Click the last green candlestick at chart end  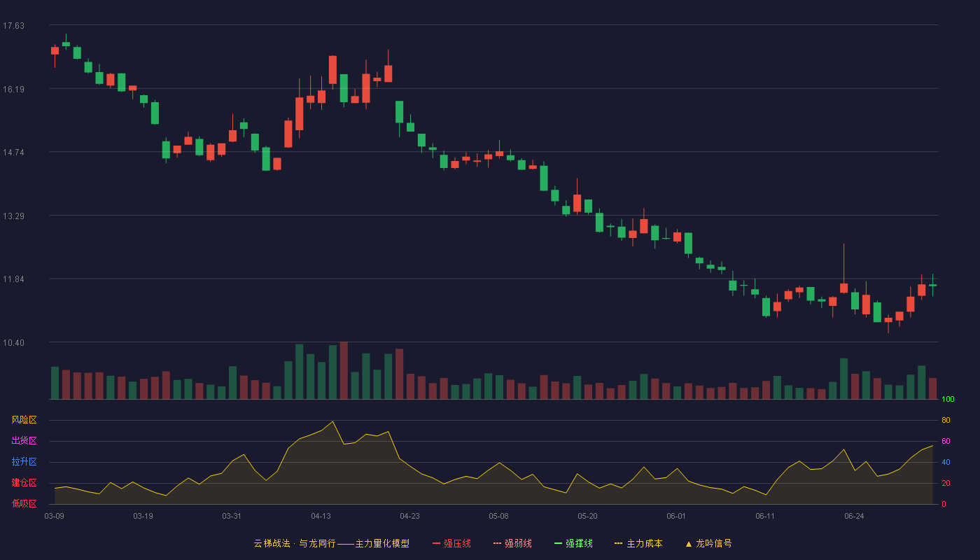tap(932, 285)
